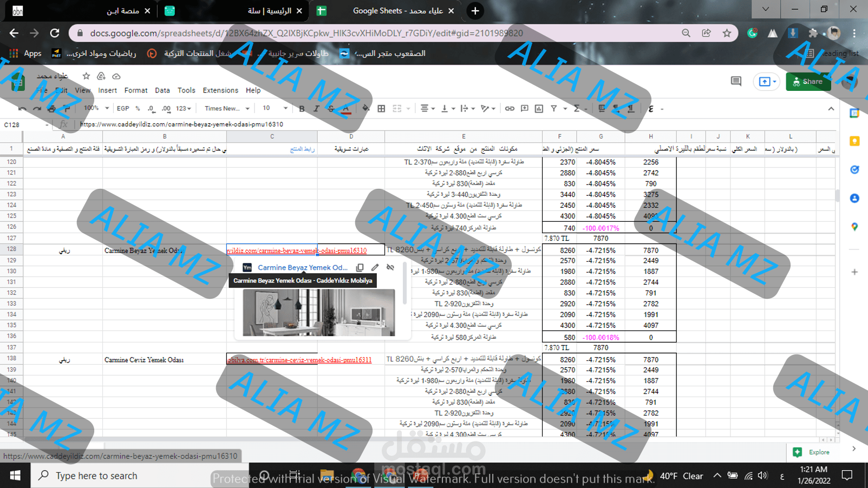
Task: Open Carmine Beyaz Yemek Od... link in popup
Action: (302, 267)
